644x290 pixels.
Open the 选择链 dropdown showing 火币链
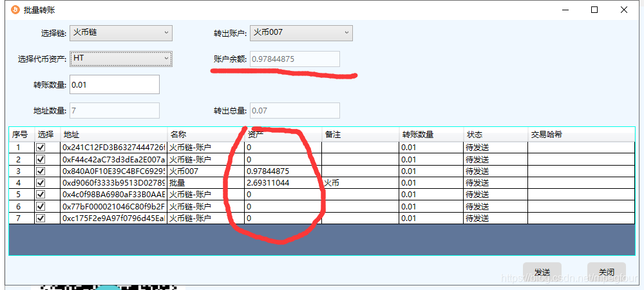(121, 32)
